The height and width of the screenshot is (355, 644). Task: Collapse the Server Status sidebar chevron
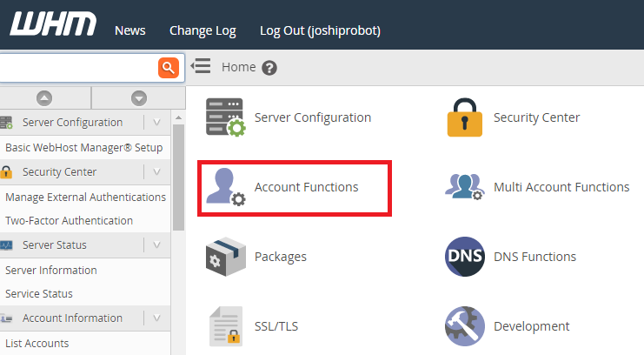156,244
